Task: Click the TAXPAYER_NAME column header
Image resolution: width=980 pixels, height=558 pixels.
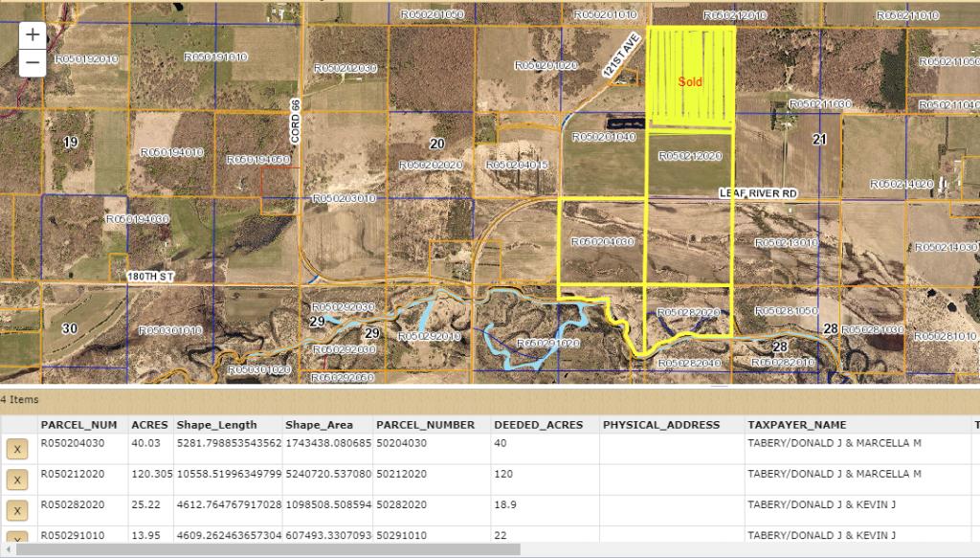Action: (x=797, y=425)
